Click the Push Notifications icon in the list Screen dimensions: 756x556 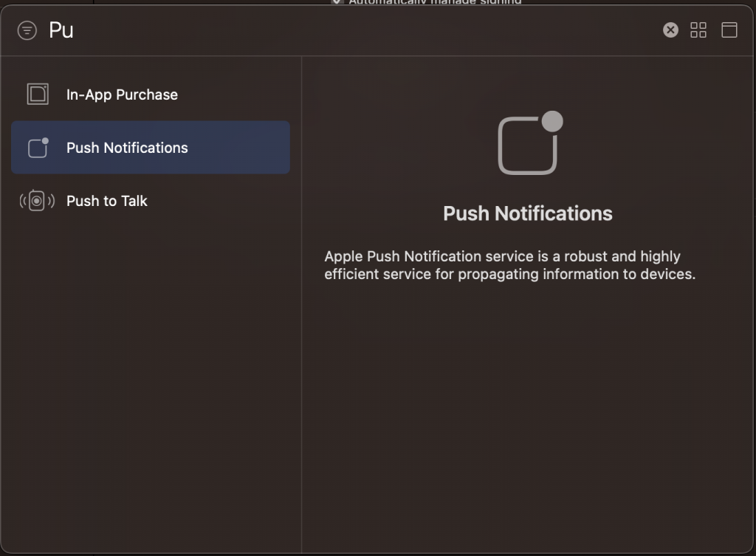click(x=38, y=148)
